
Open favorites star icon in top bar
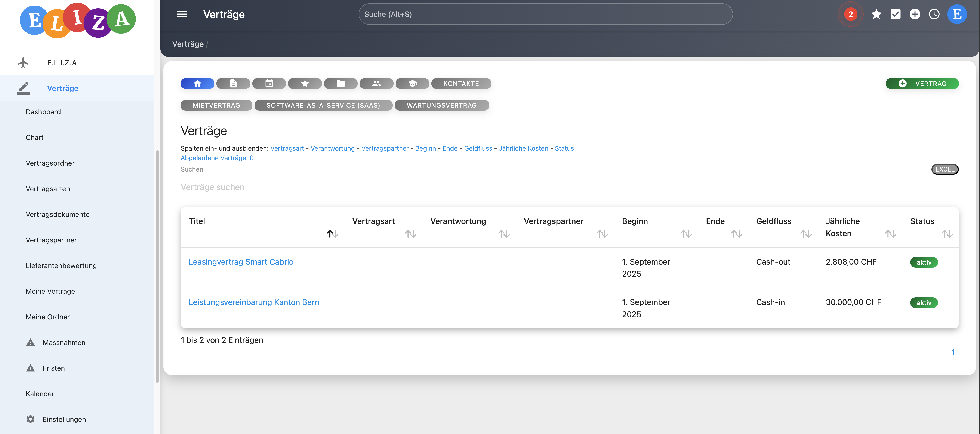pos(876,15)
